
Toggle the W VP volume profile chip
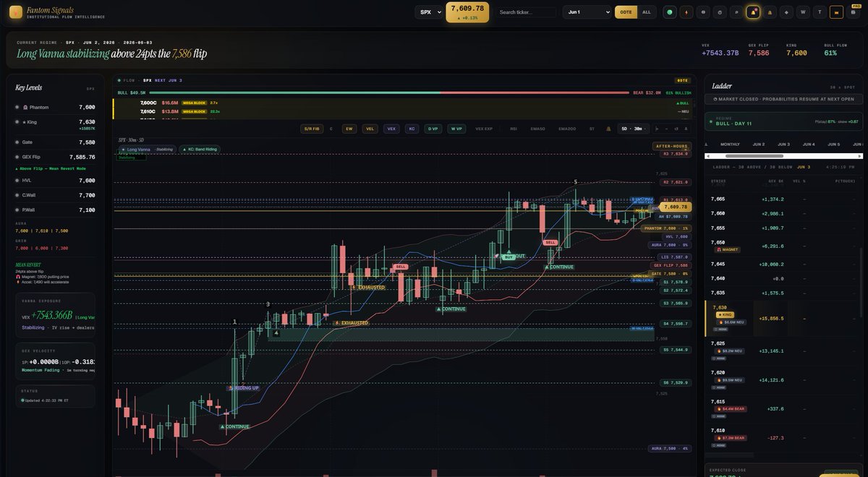[456, 129]
